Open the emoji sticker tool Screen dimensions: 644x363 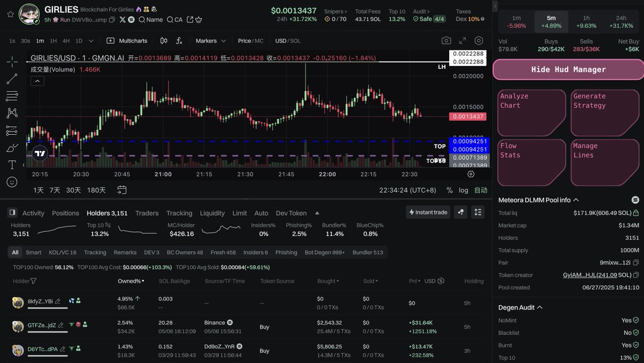[x=12, y=182]
